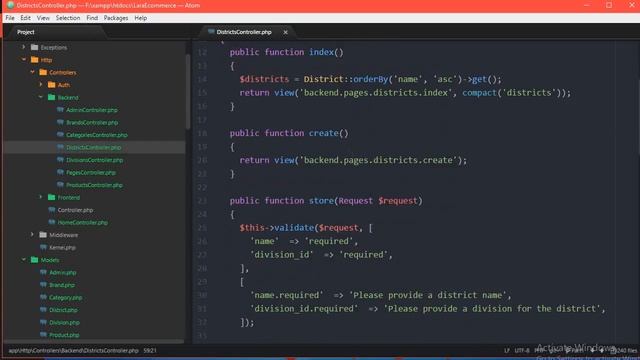
Task: Click the Product.php file icon
Action: pos(43,335)
